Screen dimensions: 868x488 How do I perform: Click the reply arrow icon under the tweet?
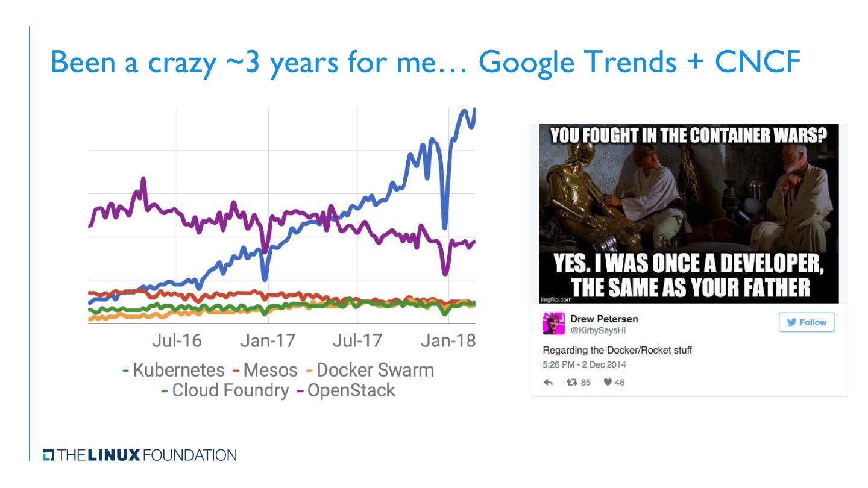pos(548,383)
